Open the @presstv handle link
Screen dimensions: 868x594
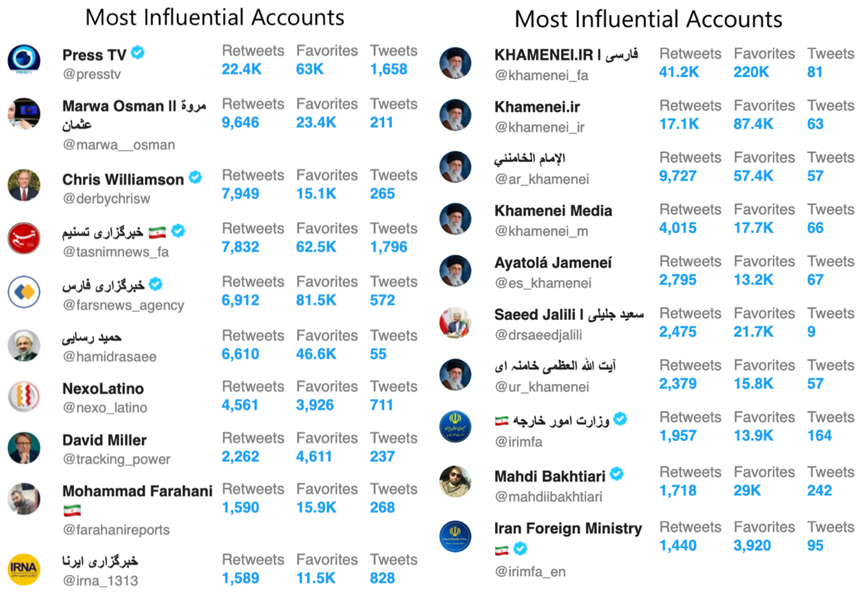point(92,74)
